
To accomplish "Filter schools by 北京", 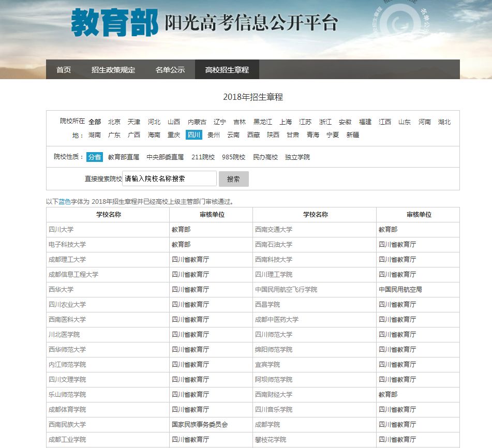I will (114, 122).
